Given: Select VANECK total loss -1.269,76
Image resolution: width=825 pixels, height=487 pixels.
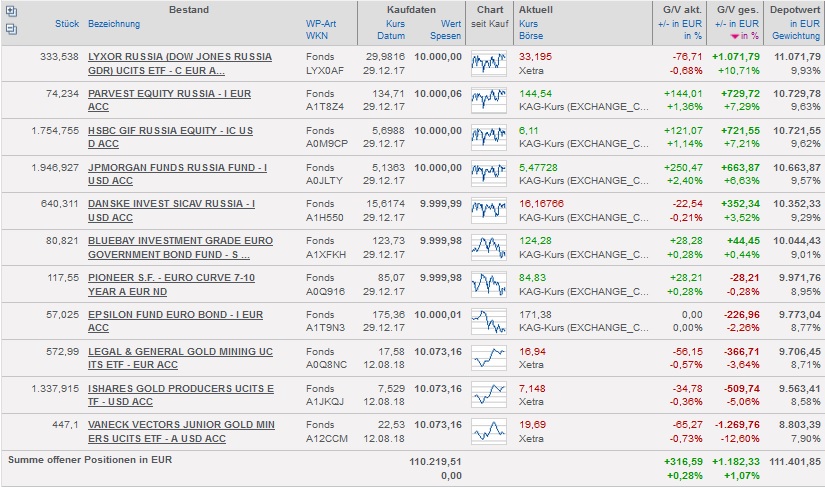Looking at the screenshot, I should pos(737,424).
